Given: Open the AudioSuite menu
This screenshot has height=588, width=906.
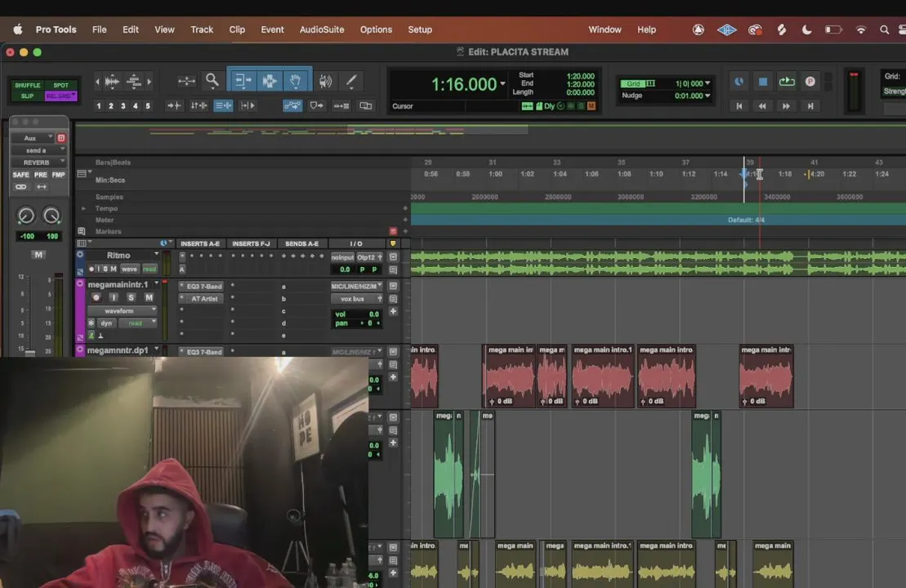Looking at the screenshot, I should [x=322, y=29].
